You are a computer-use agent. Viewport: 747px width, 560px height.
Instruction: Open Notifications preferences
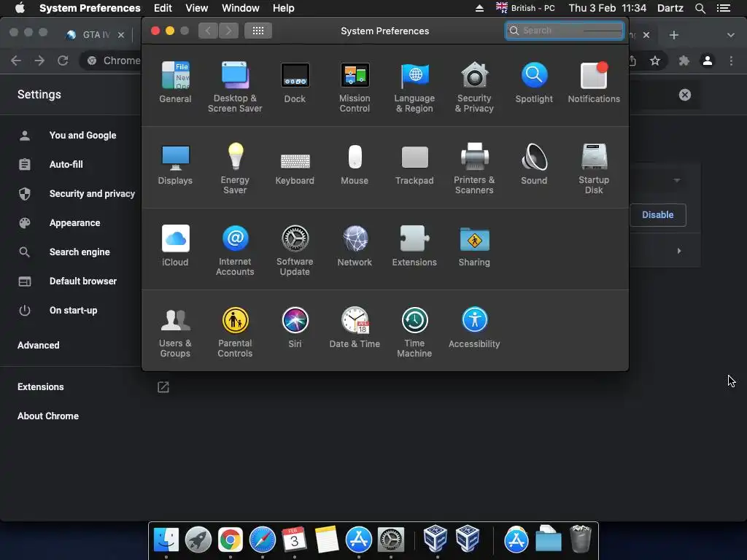pyautogui.click(x=594, y=82)
